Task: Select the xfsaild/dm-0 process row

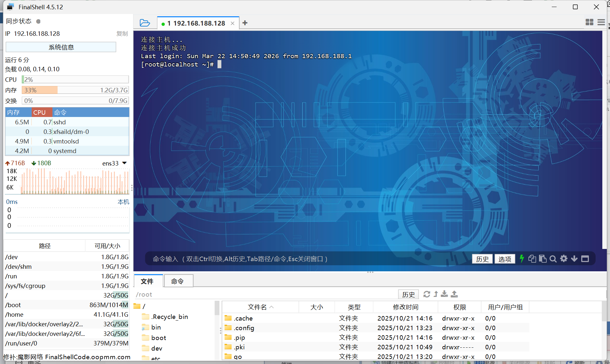Action: (x=67, y=132)
